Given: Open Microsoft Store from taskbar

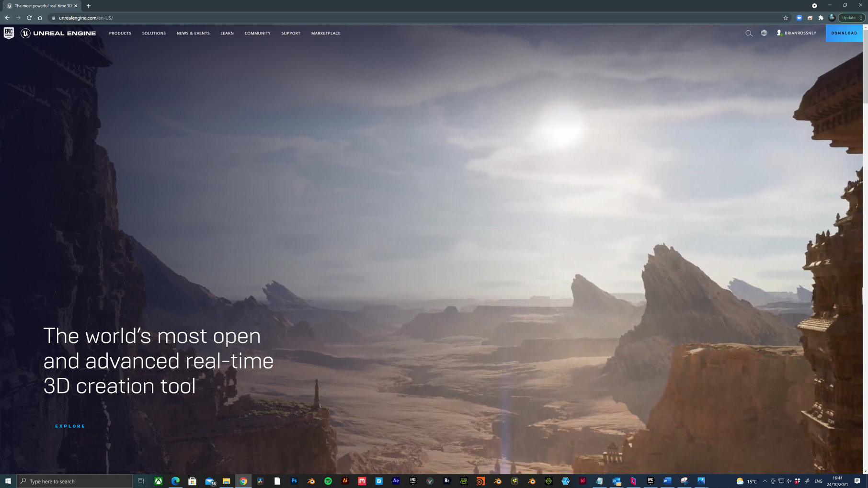Looking at the screenshot, I should pyautogui.click(x=192, y=481).
